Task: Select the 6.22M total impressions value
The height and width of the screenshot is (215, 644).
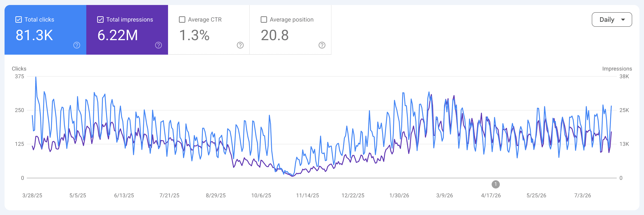Action: click(x=117, y=35)
